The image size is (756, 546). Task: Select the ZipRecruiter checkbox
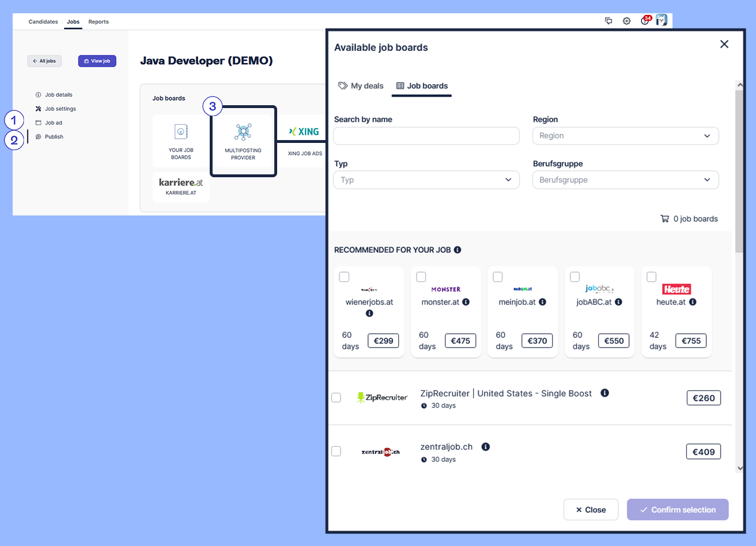[x=336, y=397]
